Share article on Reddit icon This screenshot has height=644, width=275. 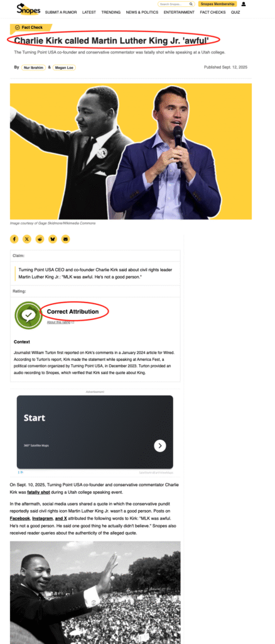[x=40, y=239]
